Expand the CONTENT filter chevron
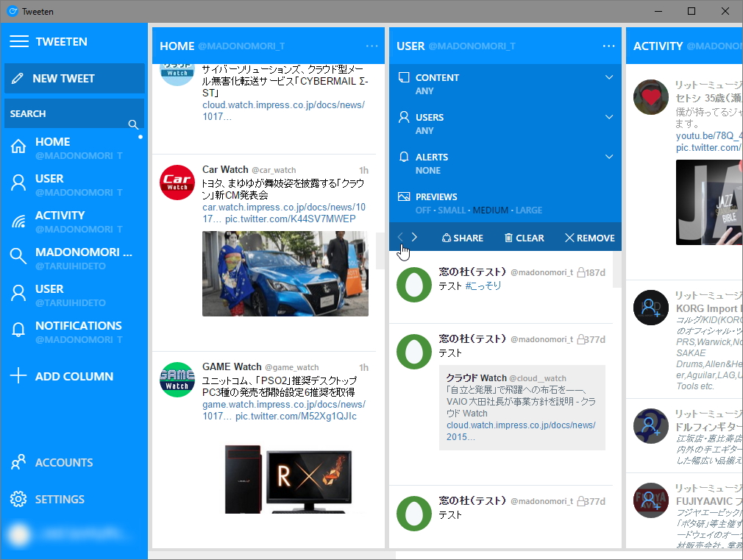Viewport: 743px width, 560px height. click(609, 77)
